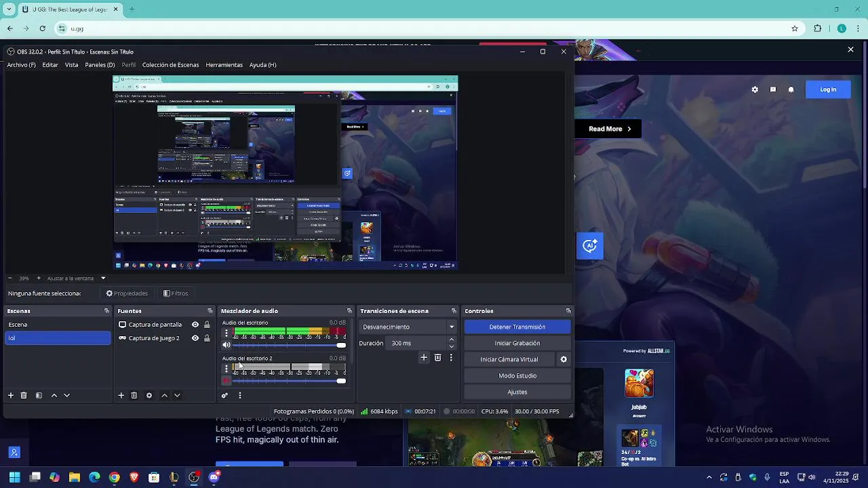Open the Archivo (F) menu
The image size is (868, 488).
click(x=21, y=65)
